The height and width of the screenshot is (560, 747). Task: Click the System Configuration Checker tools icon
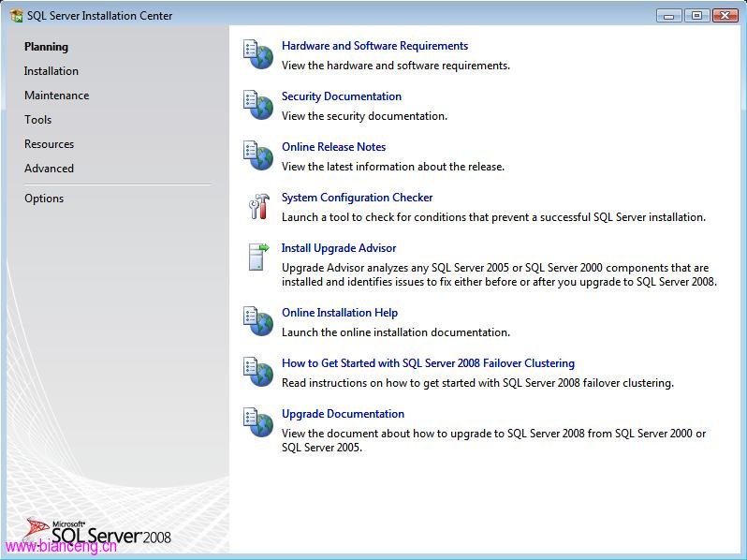[259, 206]
